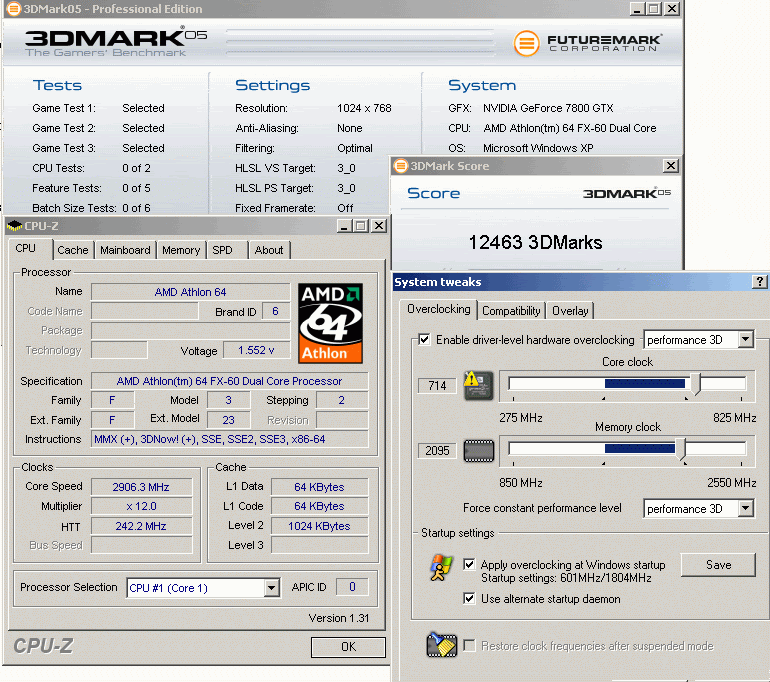Click the System tweaks help question mark
The height and width of the screenshot is (682, 770).
760,281
